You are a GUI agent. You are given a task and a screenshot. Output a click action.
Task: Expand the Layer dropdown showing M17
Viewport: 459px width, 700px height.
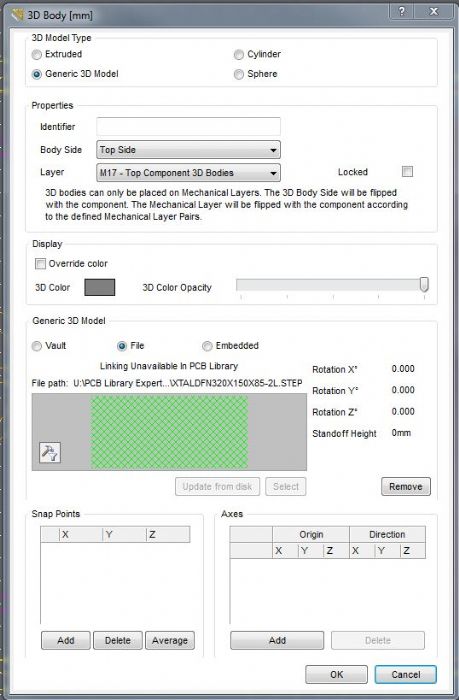click(188, 173)
